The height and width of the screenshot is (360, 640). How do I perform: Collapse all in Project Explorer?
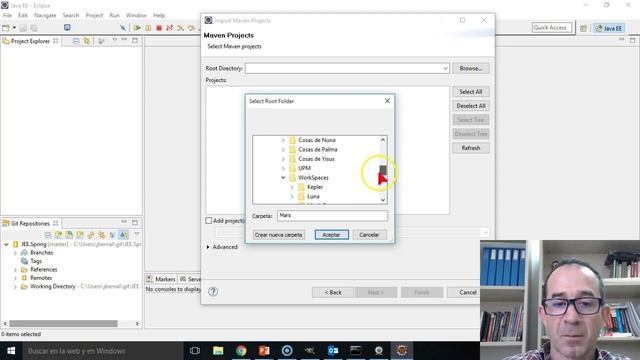click(76, 41)
